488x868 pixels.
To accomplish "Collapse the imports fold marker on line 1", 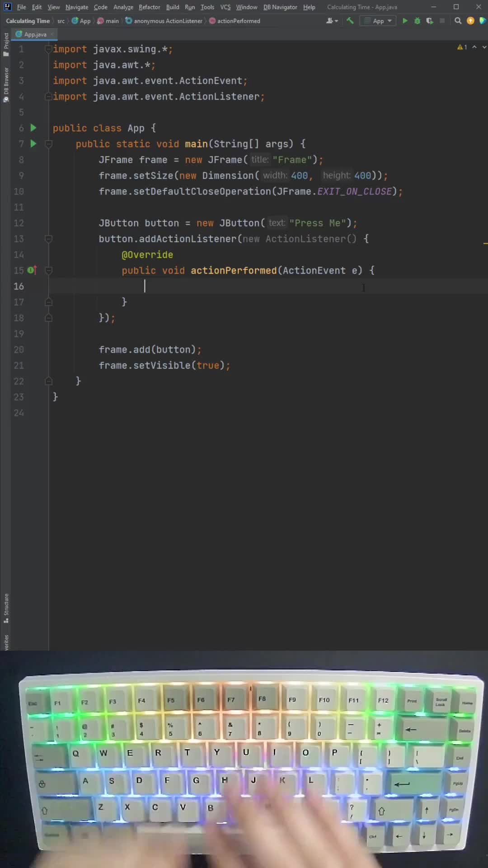I will [x=48, y=49].
